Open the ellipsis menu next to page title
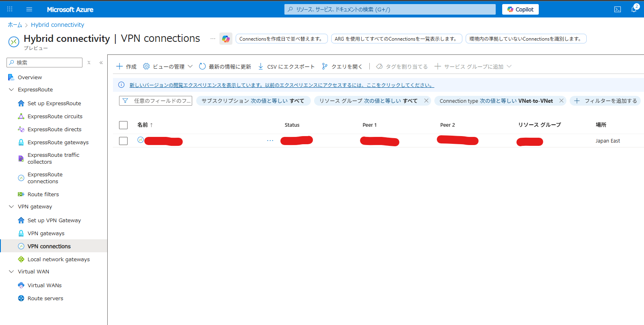Screen dimensions: 644x325 [x=212, y=39]
